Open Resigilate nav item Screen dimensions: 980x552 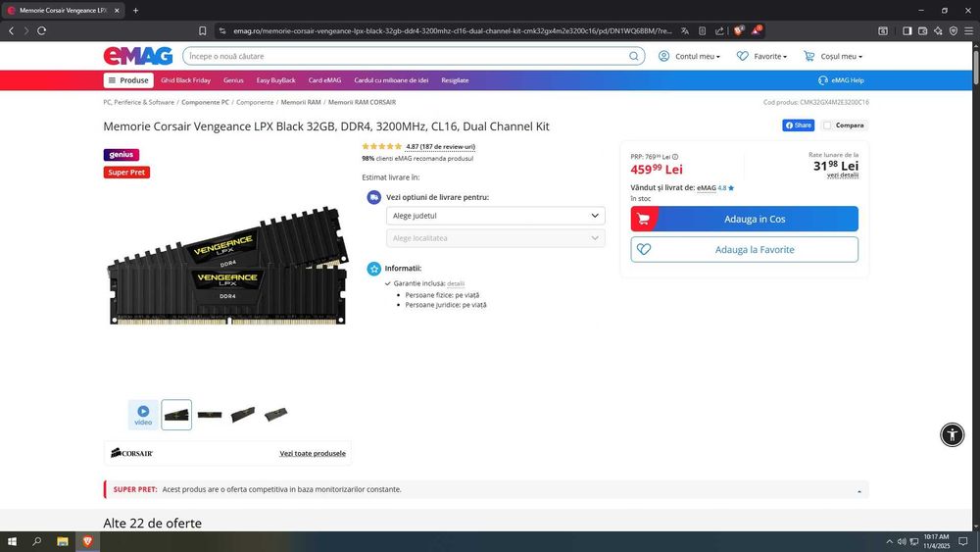coord(455,80)
